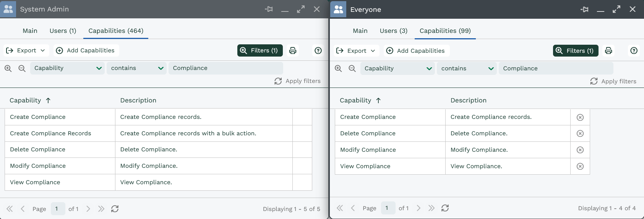Screen dimensions: 644x219
Task: Click Apply filters in System Admin panel
Action: click(x=297, y=81)
